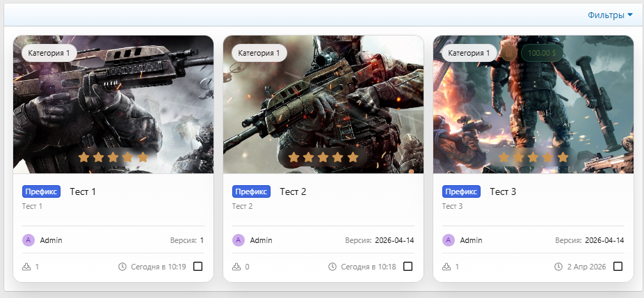Image resolution: width=644 pixels, height=298 pixels.
Task: Click the Префикс badge on Тест 3
Action: pos(461,191)
